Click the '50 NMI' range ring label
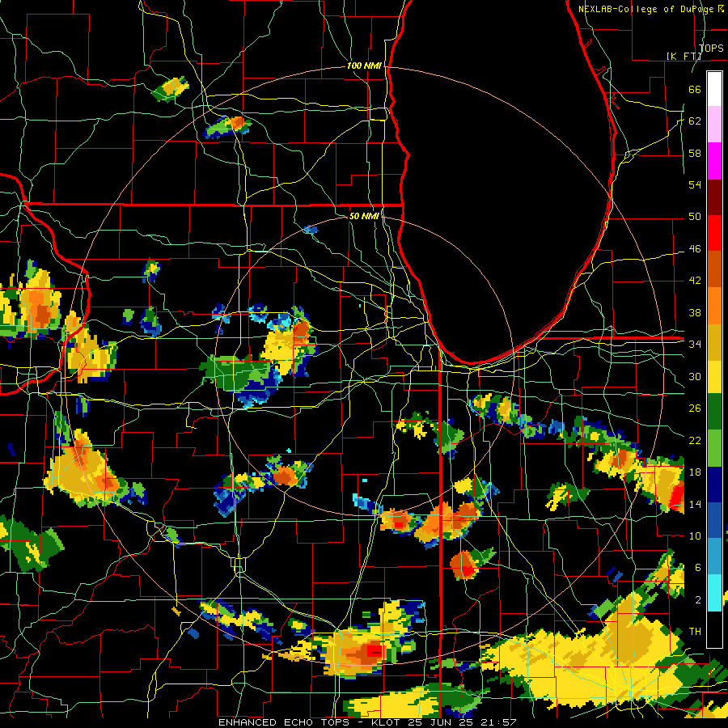The width and height of the screenshot is (728, 728). pos(364,216)
